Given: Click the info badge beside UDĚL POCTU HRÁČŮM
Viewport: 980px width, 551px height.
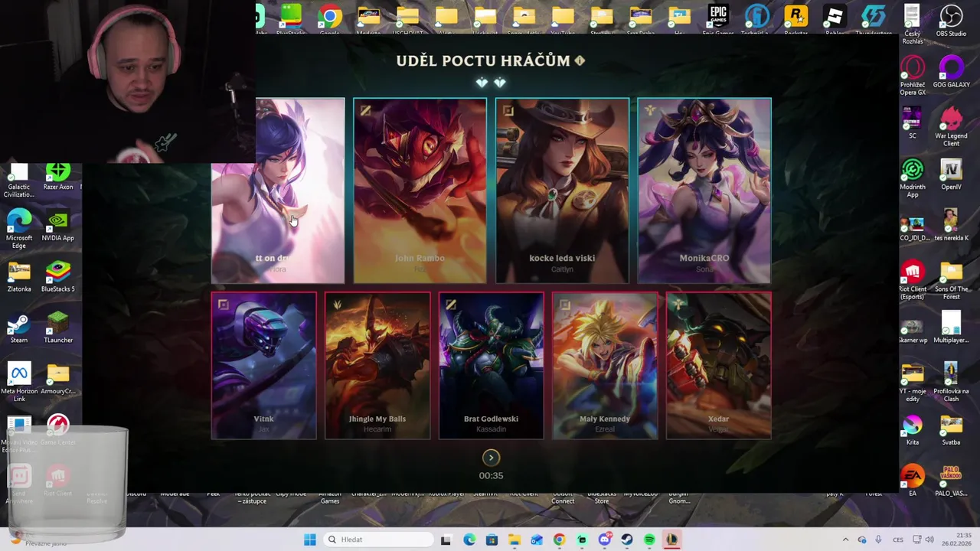Looking at the screenshot, I should tap(580, 60).
